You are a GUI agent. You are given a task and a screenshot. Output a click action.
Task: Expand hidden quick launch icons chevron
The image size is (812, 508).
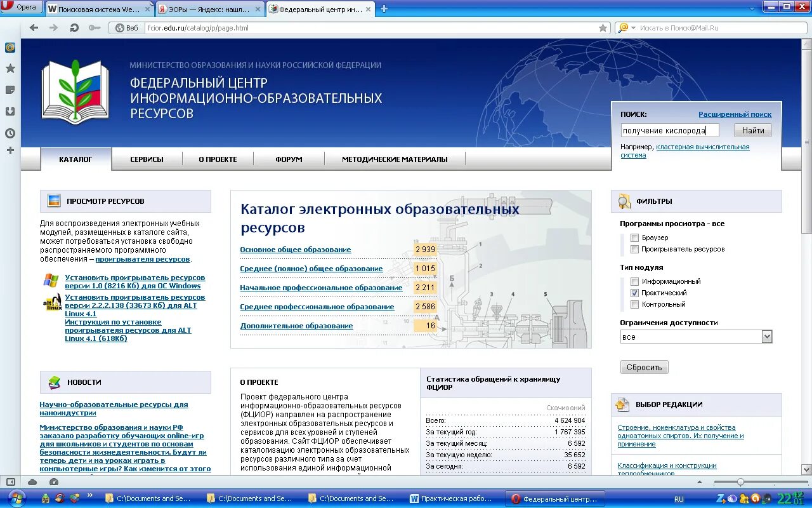tap(89, 495)
